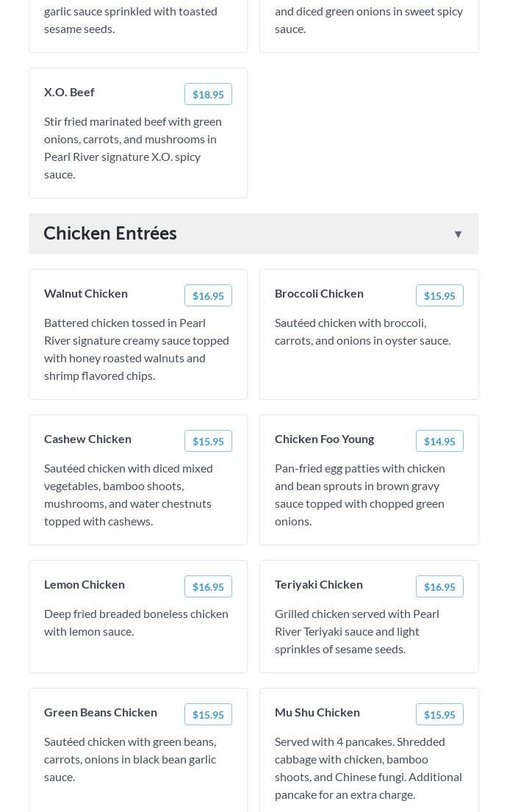Click the Mu Shu Chicken title
This screenshot has width=507, height=812.
click(x=317, y=713)
